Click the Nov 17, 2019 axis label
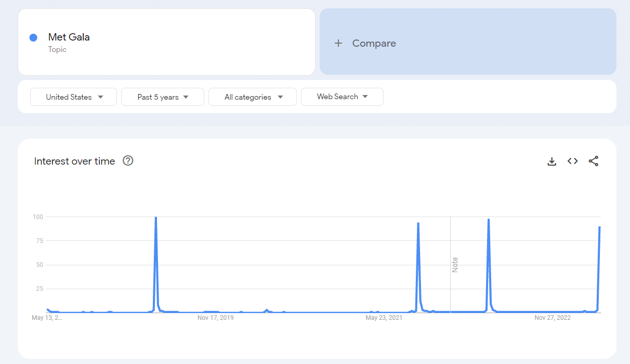 click(215, 318)
